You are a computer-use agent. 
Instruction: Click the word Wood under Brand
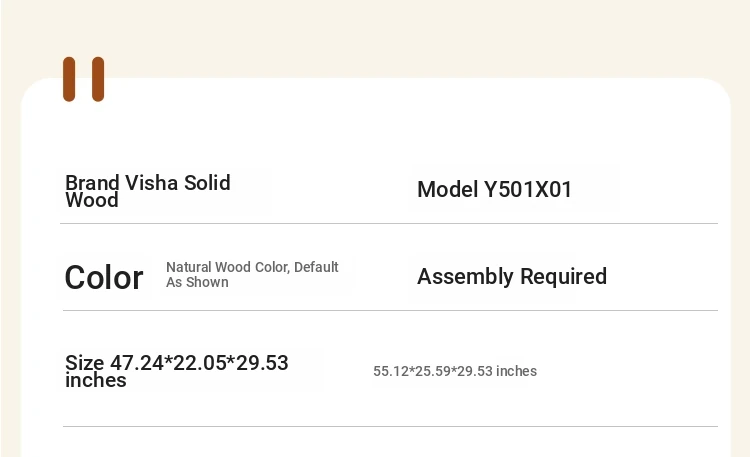(x=92, y=200)
